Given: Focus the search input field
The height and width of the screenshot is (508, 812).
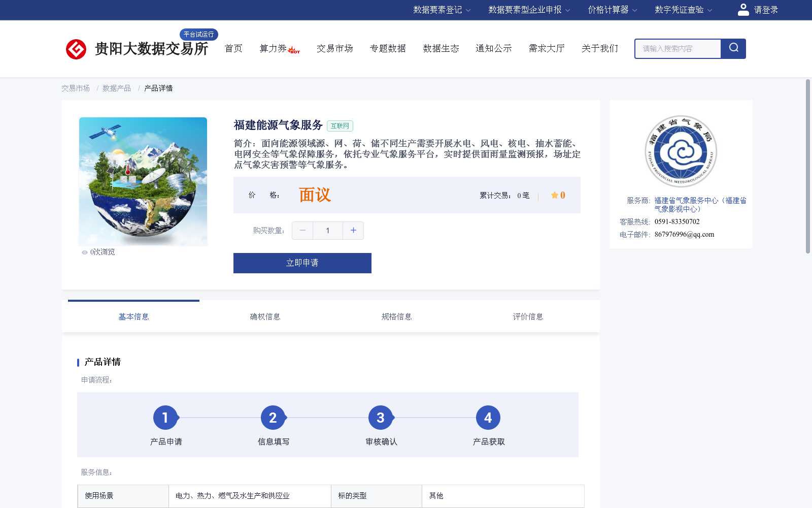Looking at the screenshot, I should point(678,49).
